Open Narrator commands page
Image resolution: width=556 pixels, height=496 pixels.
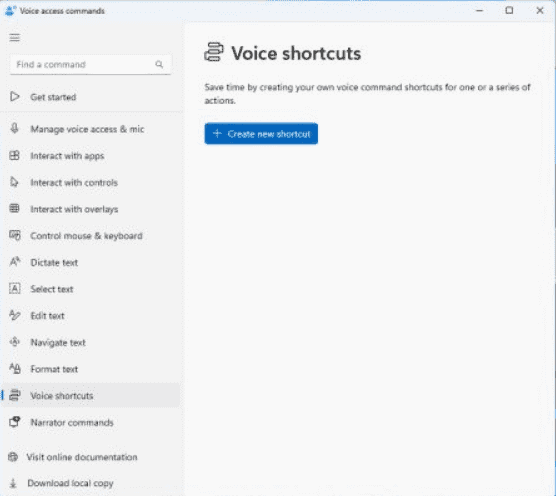pyautogui.click(x=91, y=422)
